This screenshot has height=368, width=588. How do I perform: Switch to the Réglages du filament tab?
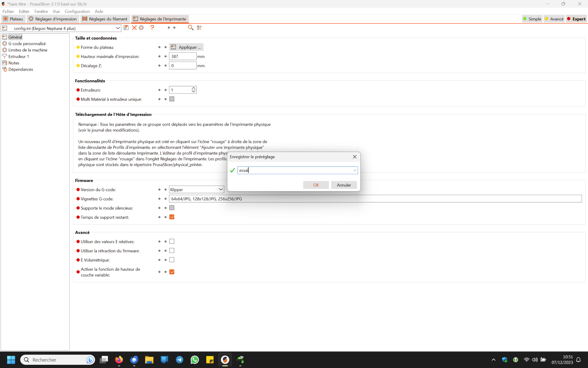pos(105,19)
